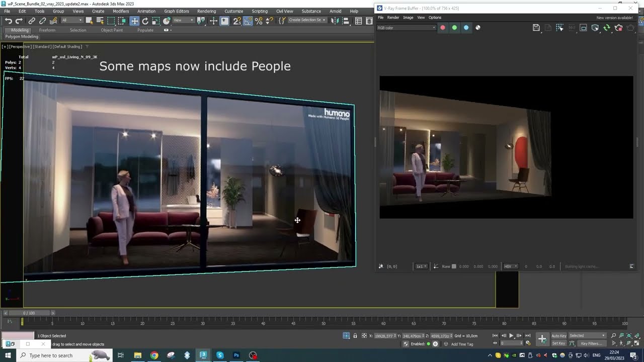Go to animation start frame
Viewport: 644px width, 362px height.
(495, 335)
